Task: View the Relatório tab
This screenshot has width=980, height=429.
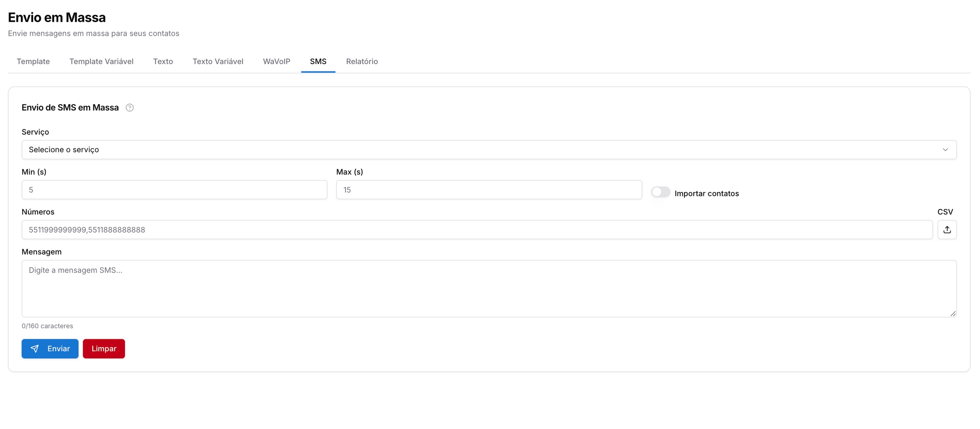Action: pos(362,62)
